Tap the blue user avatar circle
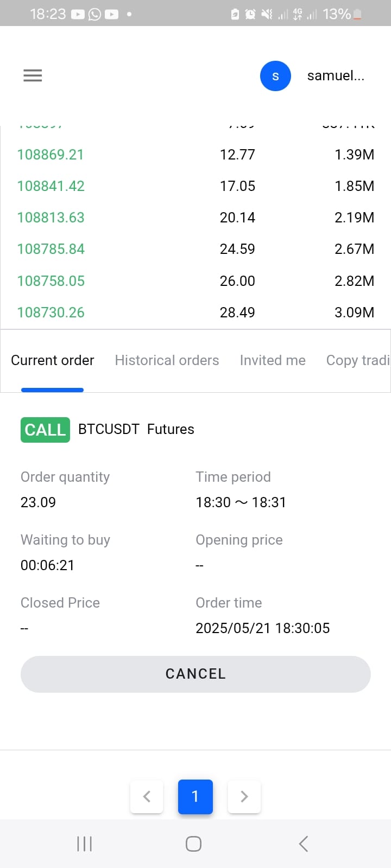391x868 pixels. (x=275, y=76)
